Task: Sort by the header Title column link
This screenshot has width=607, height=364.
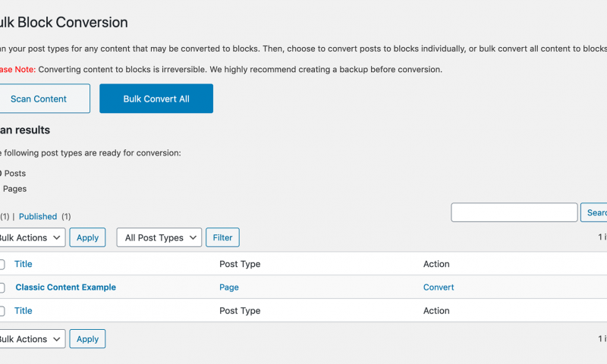Action: [24, 264]
